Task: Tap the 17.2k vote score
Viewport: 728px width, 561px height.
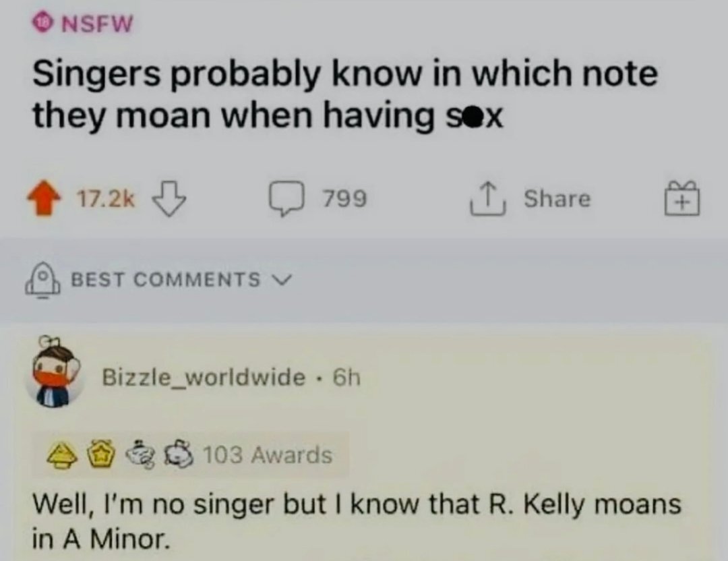Action: click(105, 199)
